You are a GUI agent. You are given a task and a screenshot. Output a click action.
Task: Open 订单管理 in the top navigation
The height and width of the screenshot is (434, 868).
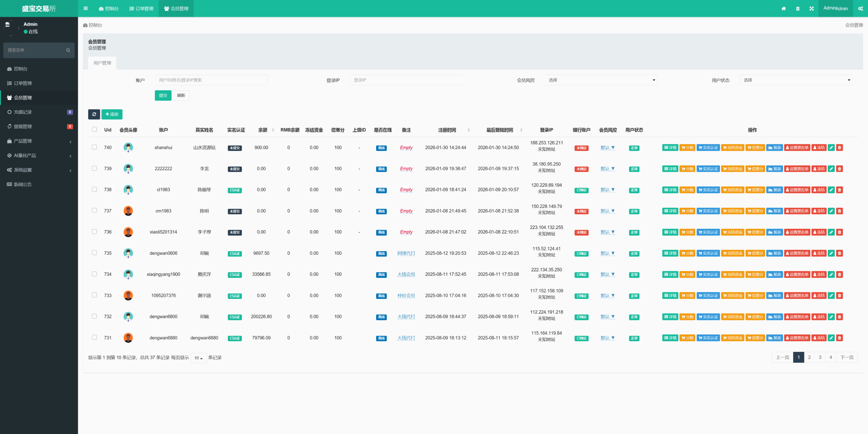click(x=141, y=8)
